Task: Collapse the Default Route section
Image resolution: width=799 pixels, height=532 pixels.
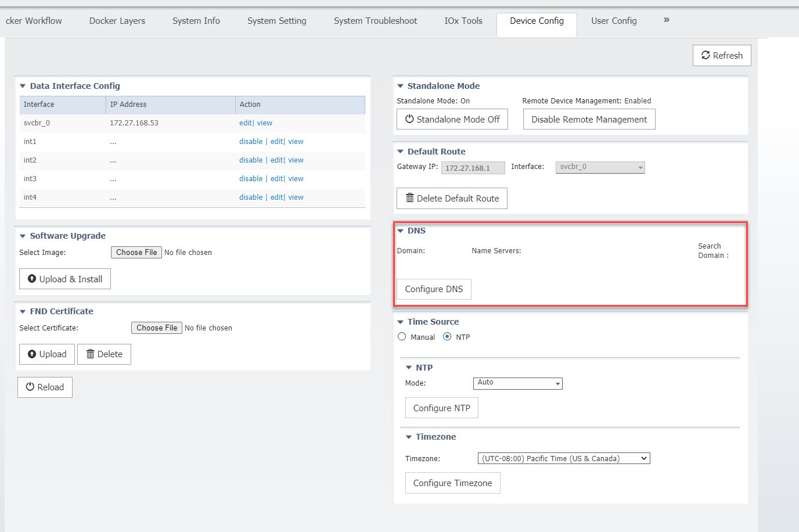Action: click(x=400, y=152)
